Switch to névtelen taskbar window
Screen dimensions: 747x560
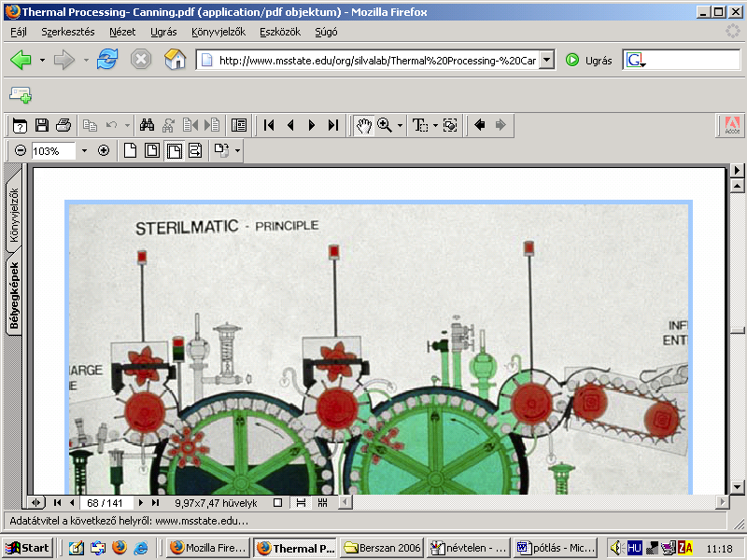pos(470,548)
